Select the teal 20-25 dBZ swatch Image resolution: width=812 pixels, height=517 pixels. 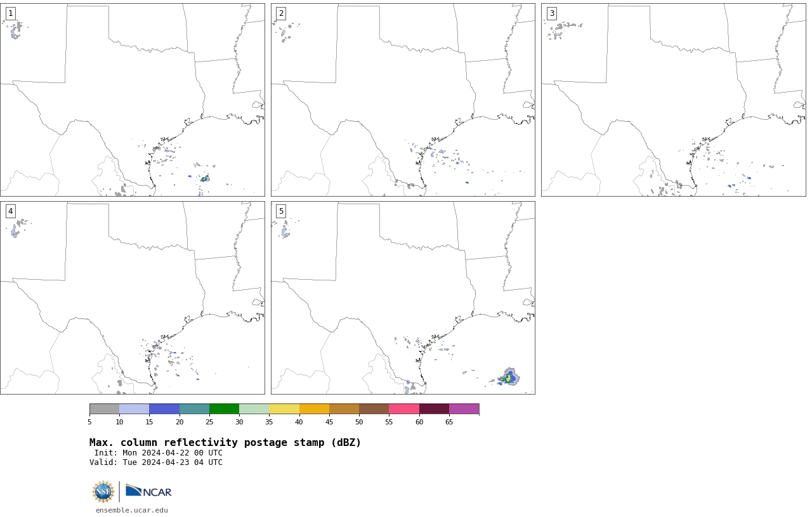pyautogui.click(x=194, y=409)
